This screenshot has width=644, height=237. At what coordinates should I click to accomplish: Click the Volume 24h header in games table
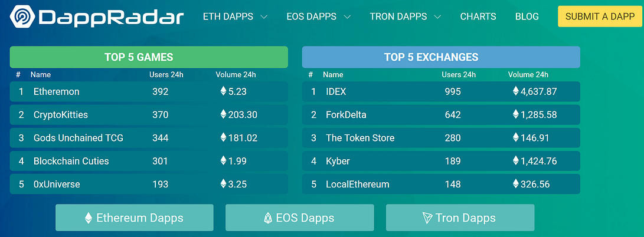pyautogui.click(x=236, y=75)
